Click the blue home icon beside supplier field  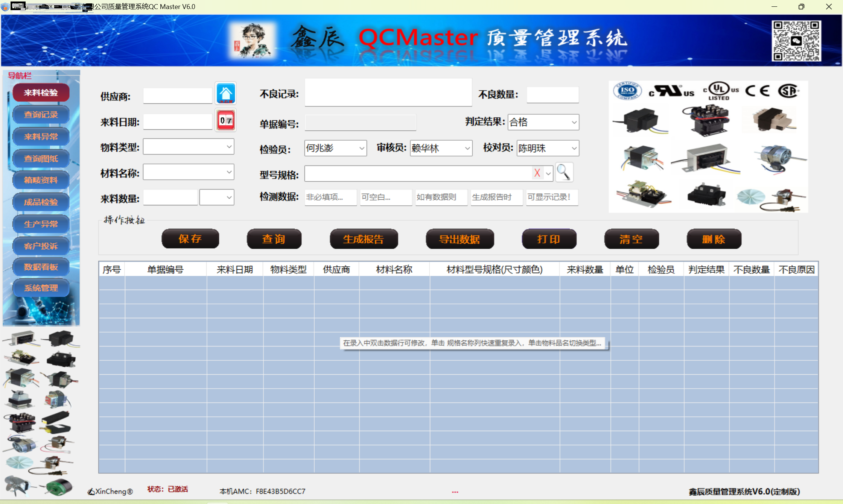point(225,93)
